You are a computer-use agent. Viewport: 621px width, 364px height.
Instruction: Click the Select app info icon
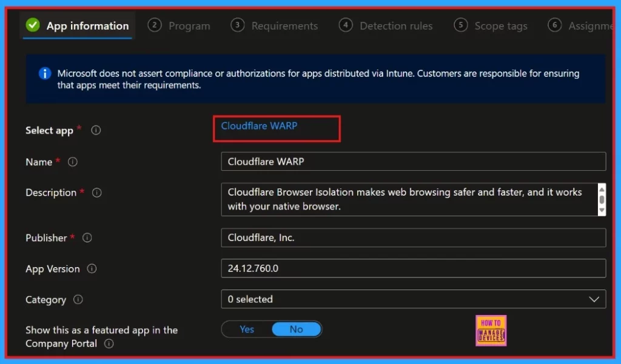click(x=96, y=130)
